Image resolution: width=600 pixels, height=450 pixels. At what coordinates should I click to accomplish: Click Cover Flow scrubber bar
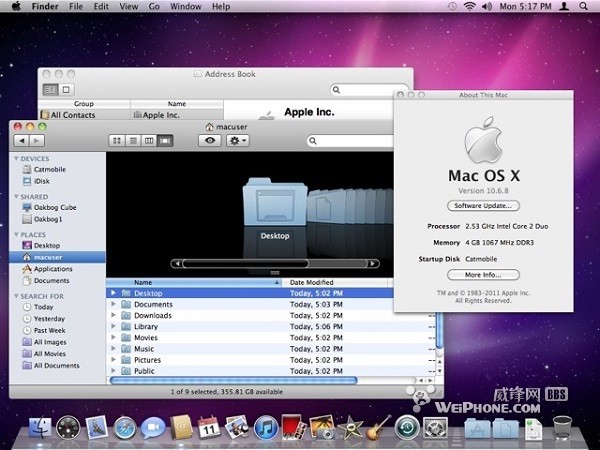pyautogui.click(x=245, y=263)
